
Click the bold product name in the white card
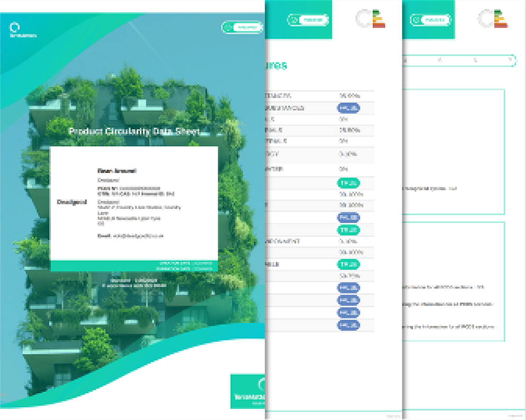110,171
